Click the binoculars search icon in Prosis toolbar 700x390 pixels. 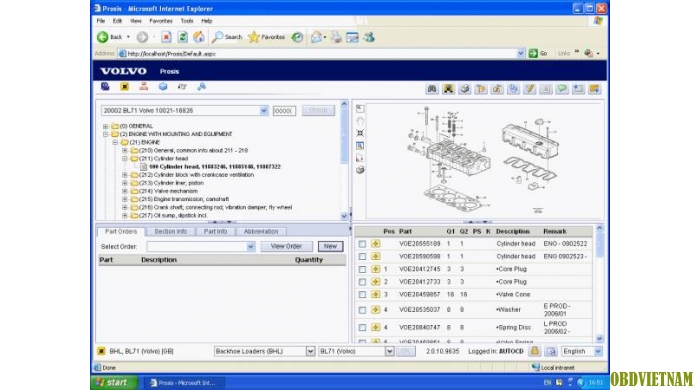pyautogui.click(x=432, y=89)
